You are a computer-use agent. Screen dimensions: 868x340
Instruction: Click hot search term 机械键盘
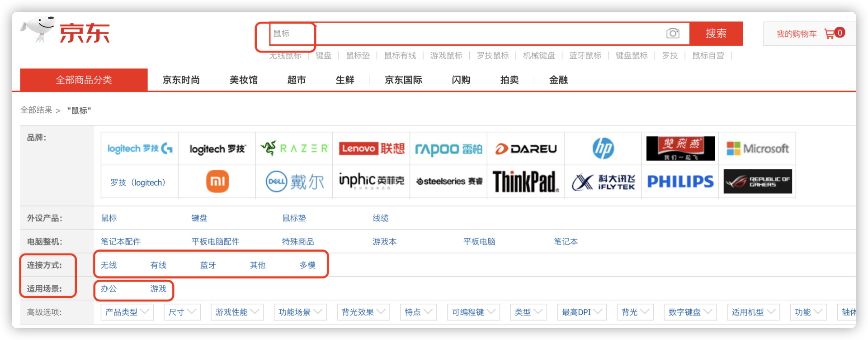click(539, 55)
